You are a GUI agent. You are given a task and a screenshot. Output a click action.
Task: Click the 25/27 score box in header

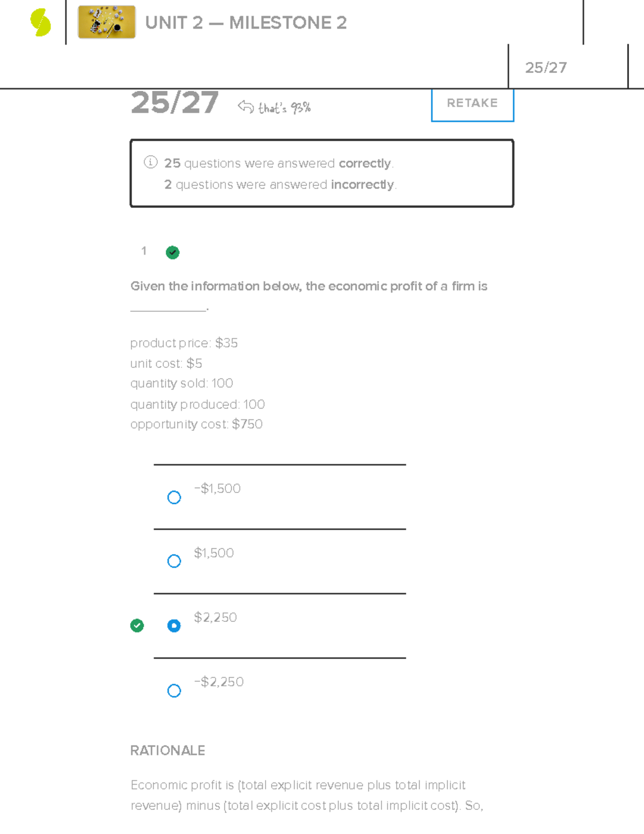[546, 68]
